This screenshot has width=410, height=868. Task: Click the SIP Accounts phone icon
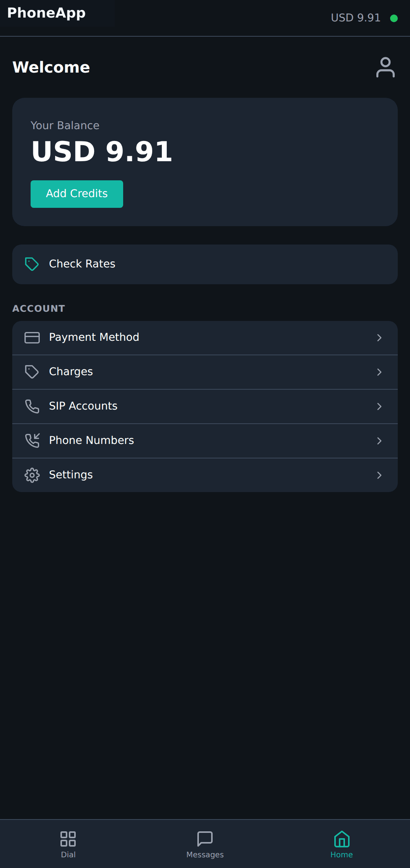click(32, 406)
